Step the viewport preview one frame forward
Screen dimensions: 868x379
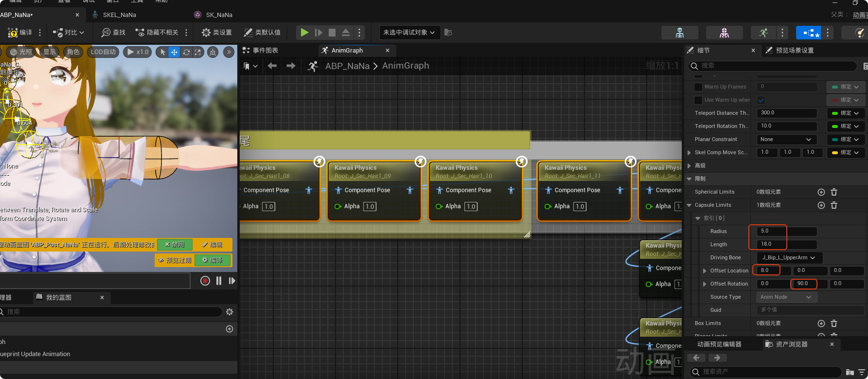pos(232,281)
